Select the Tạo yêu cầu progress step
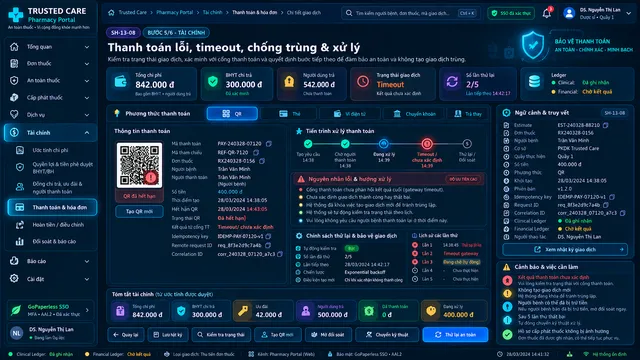The height and width of the screenshot is (360, 640). click(x=308, y=144)
